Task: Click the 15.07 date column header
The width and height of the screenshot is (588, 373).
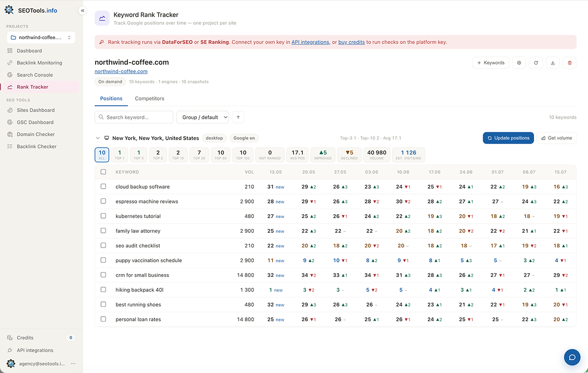Action: click(x=560, y=172)
